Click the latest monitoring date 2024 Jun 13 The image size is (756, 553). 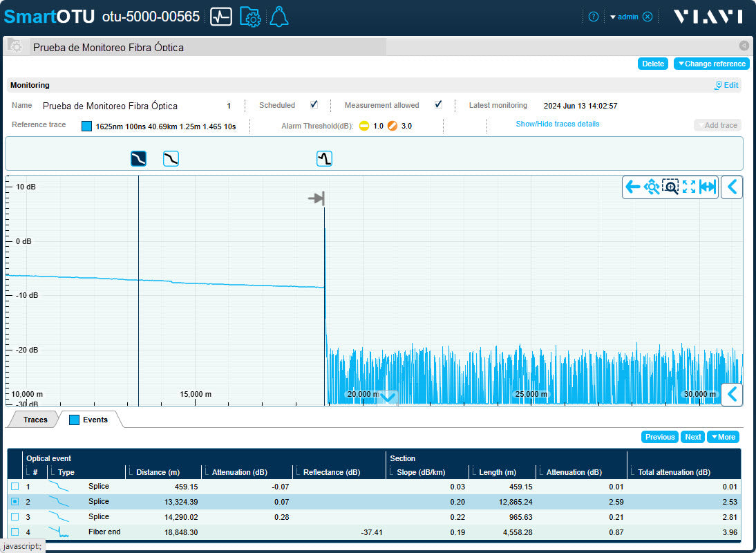[580, 106]
